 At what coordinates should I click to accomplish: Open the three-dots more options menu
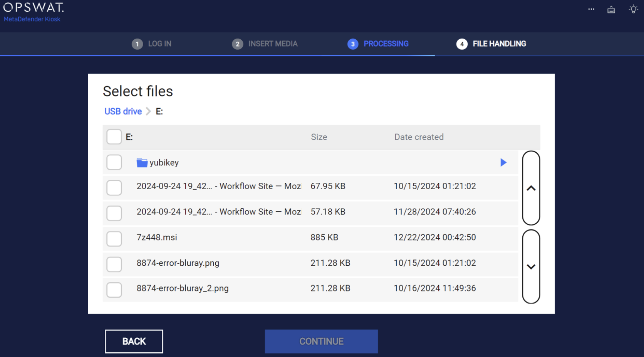coord(591,9)
